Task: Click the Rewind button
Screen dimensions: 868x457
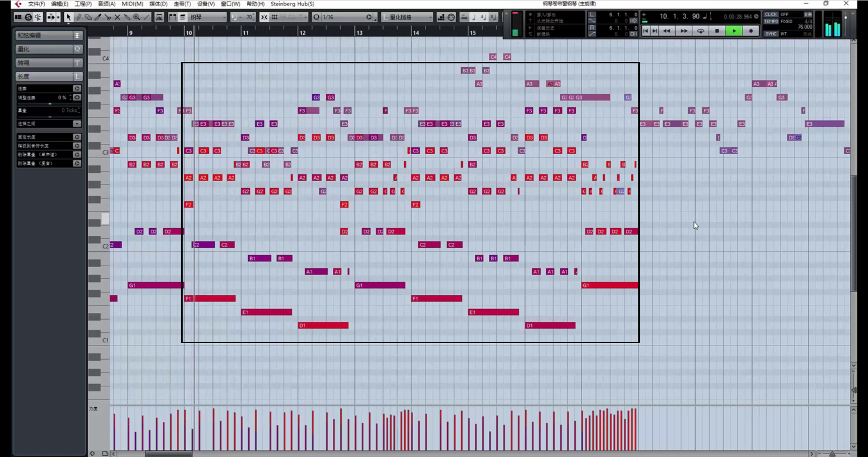Action: pos(667,31)
